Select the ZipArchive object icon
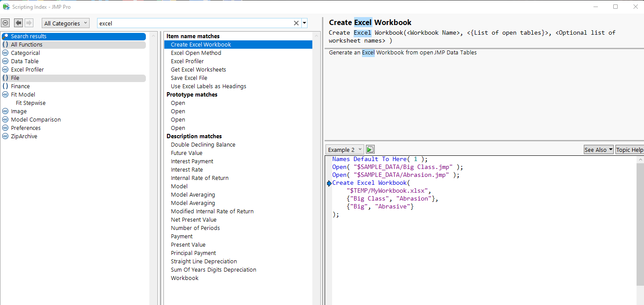Viewport: 644px width, 305px height. click(x=5, y=136)
